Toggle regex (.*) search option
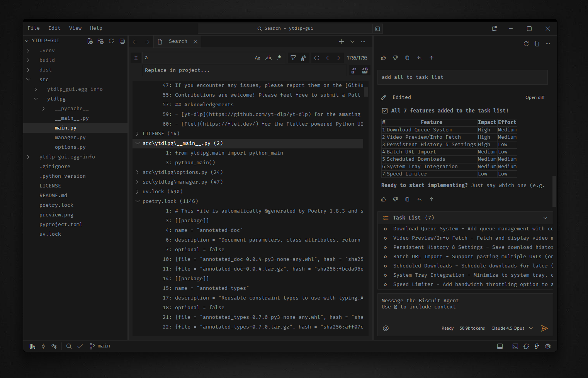Image resolution: width=588 pixels, height=378 pixels. pos(279,58)
